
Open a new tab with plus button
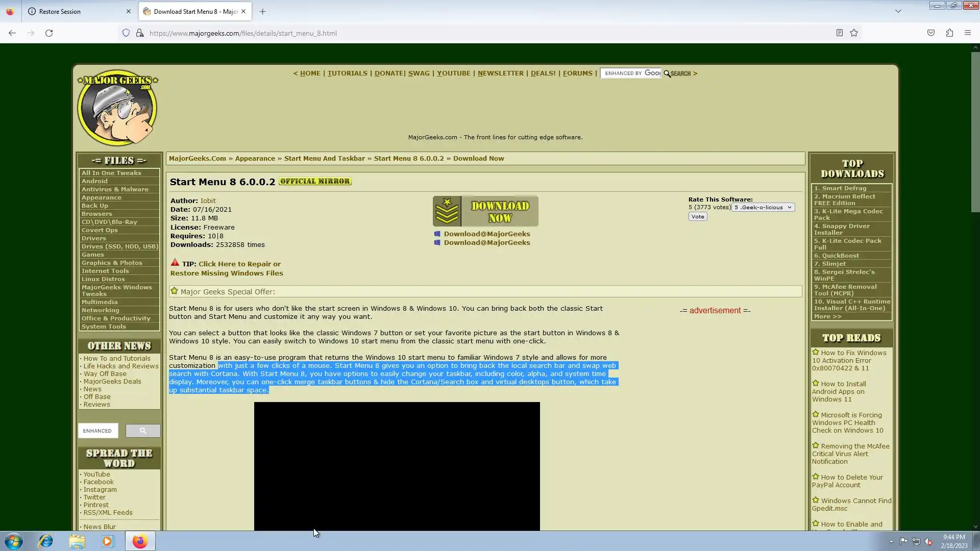262,11
